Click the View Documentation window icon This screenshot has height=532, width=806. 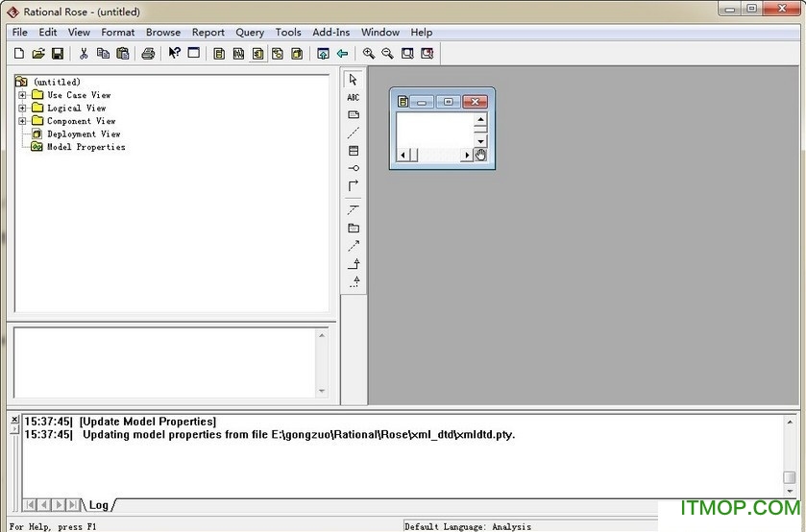(x=194, y=53)
